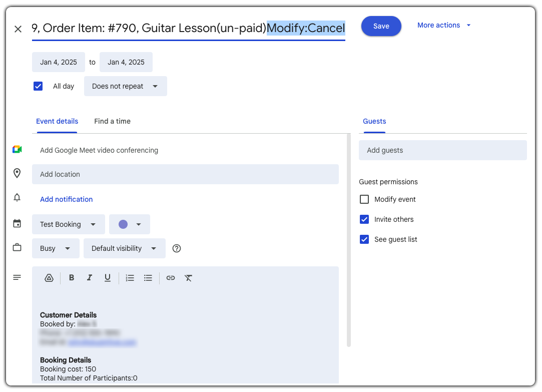Switch to the Find a time tab
This screenshot has width=542, height=392.
112,121
